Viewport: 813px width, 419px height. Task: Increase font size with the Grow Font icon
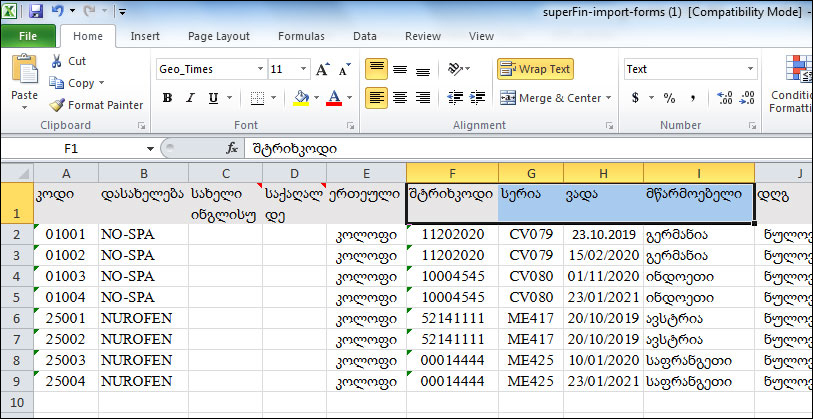click(x=323, y=69)
